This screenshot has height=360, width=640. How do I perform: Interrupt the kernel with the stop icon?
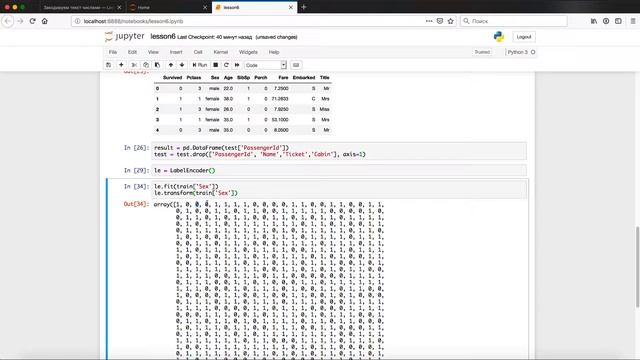pos(216,65)
